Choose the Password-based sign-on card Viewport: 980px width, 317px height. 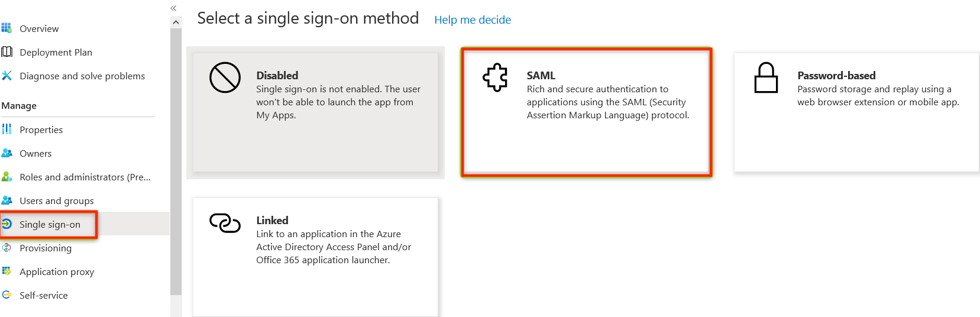coord(856,112)
